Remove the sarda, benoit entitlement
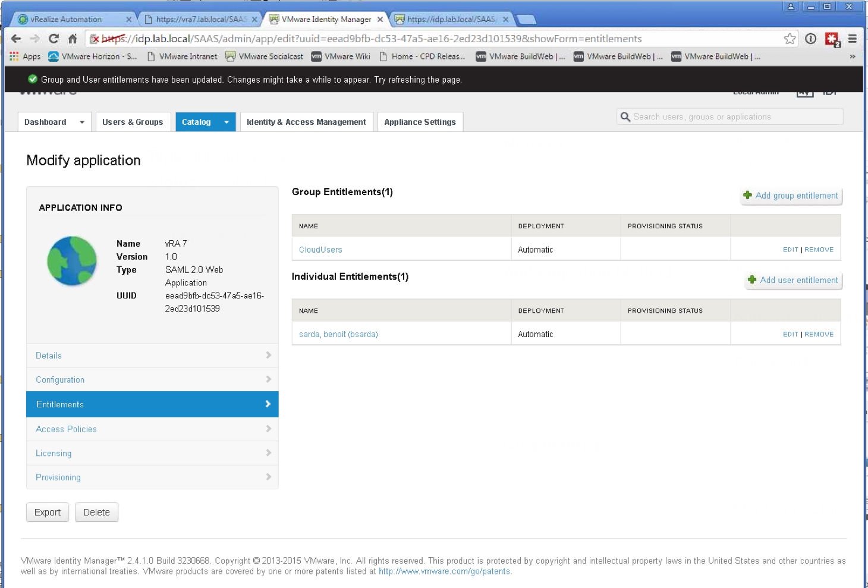The image size is (868, 588). tap(819, 334)
